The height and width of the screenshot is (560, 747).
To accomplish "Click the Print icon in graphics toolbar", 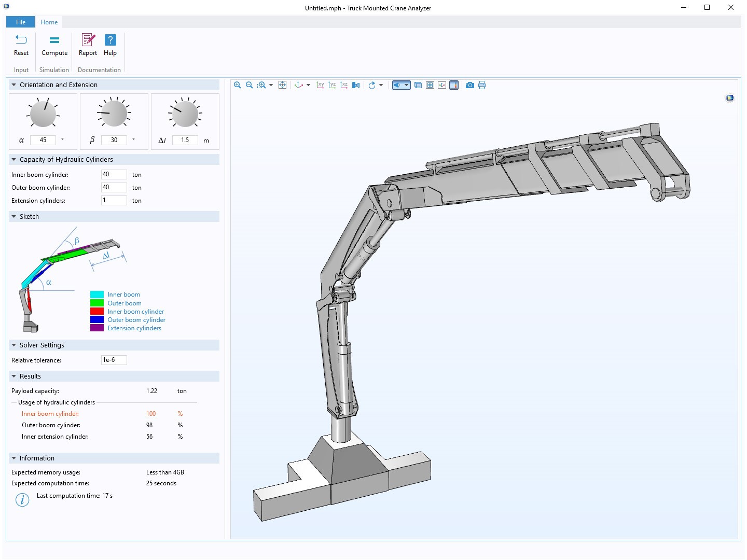I will tap(482, 85).
